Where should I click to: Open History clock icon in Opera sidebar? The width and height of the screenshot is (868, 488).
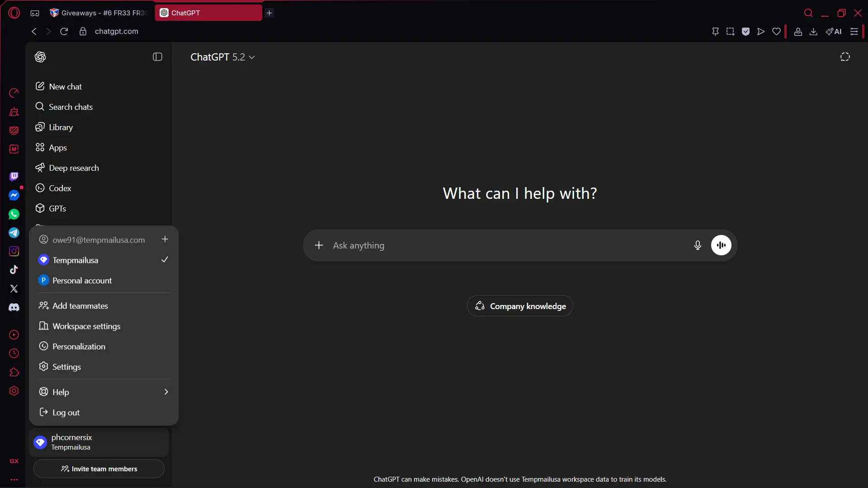pyautogui.click(x=14, y=353)
